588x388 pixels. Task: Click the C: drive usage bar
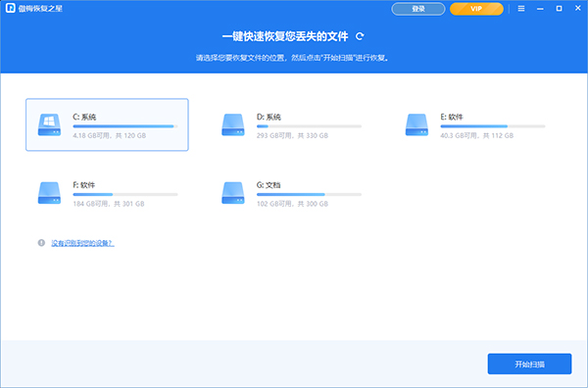click(x=125, y=126)
